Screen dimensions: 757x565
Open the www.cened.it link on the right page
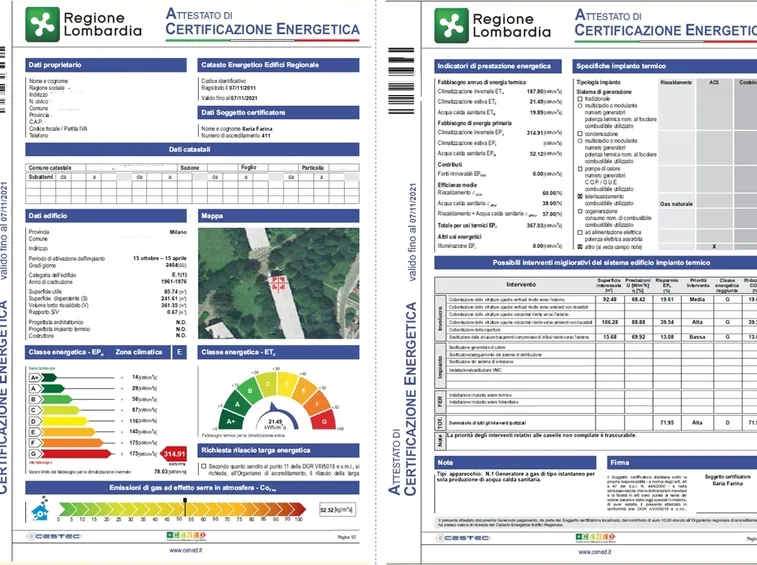pyautogui.click(x=595, y=552)
